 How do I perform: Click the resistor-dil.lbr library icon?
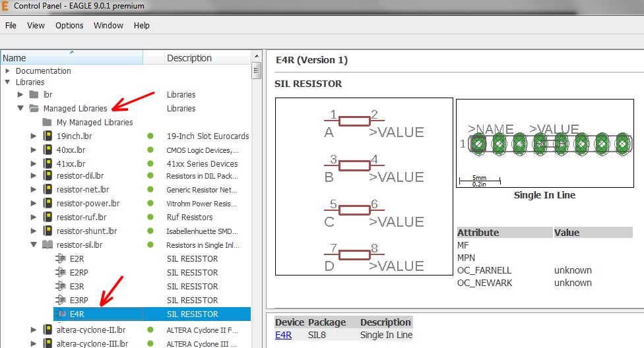48,175
